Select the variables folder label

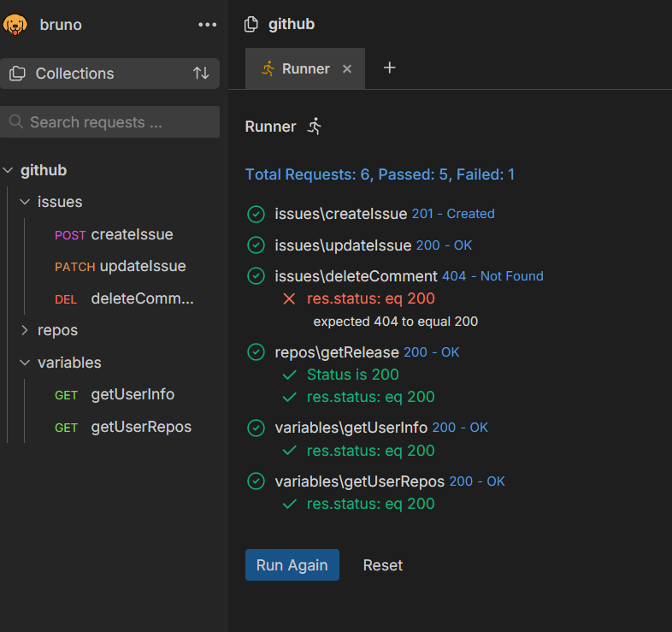click(x=69, y=363)
